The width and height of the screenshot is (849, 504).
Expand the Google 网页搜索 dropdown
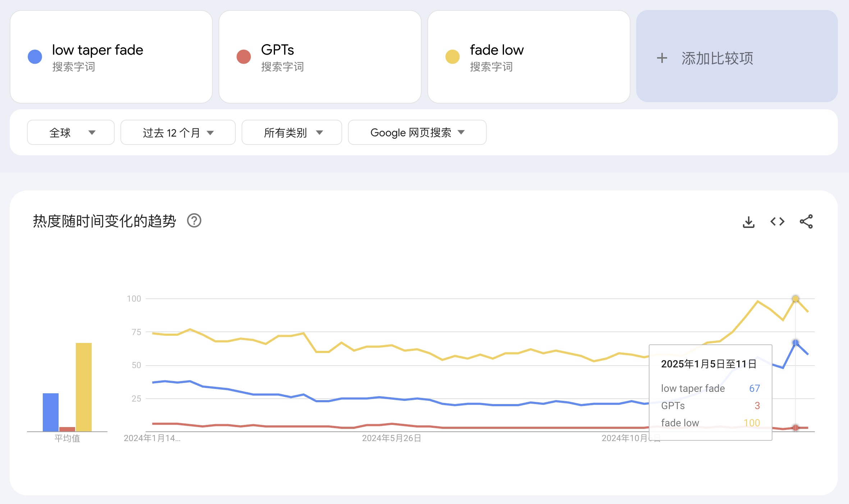pos(417,133)
